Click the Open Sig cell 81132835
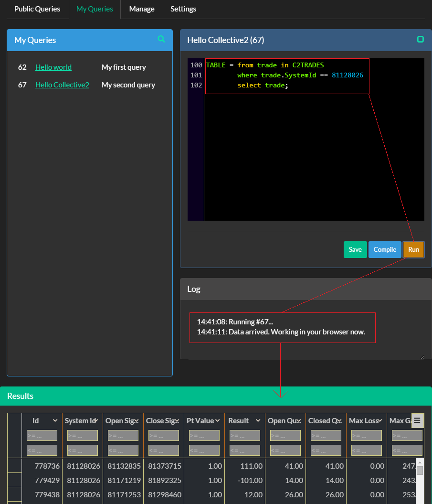 (123, 466)
